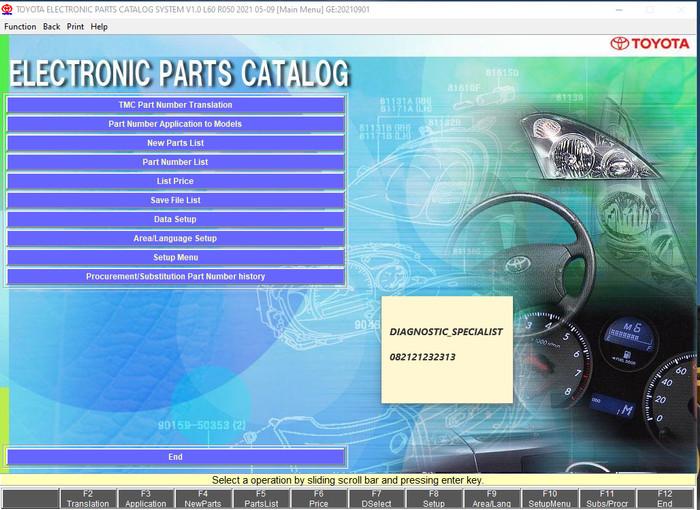Click the Toyota application icon in title bar
Image resolution: width=700 pixels, height=510 pixels.
pos(7,9)
